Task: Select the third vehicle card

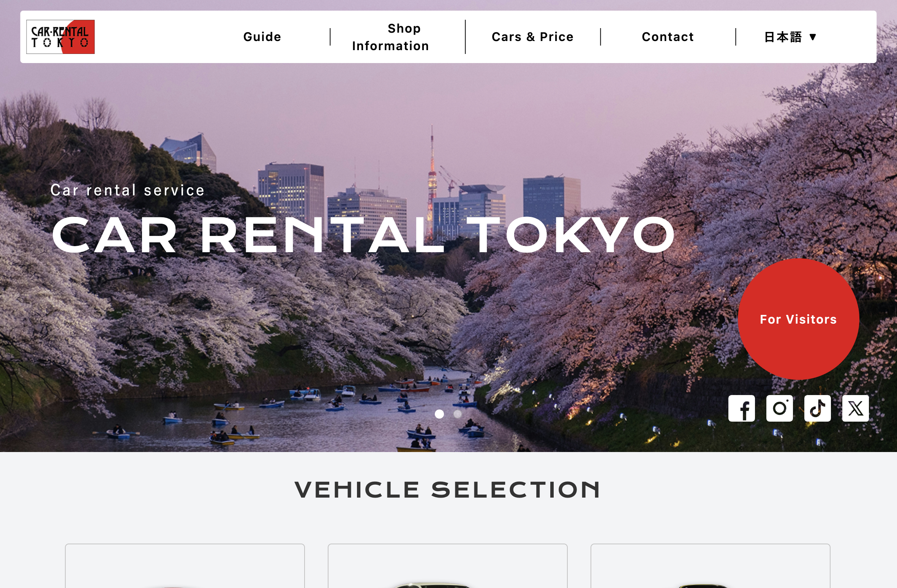Action: click(711, 566)
